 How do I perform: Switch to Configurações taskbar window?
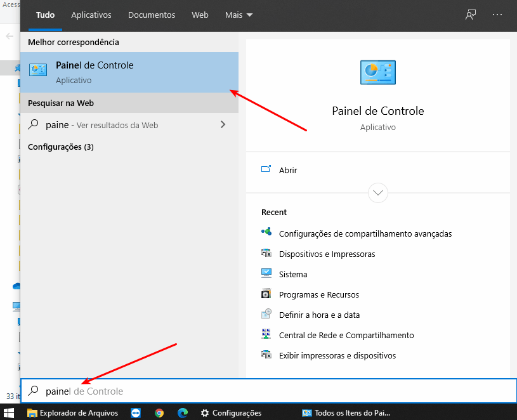pyautogui.click(x=232, y=413)
